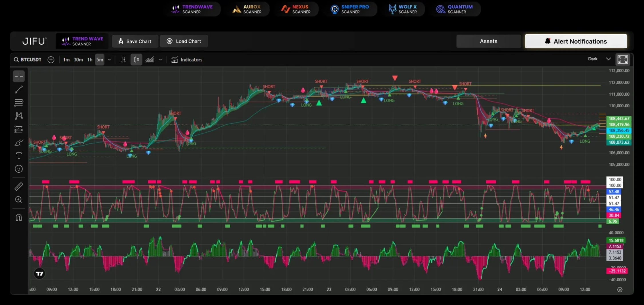The image size is (644, 305).
Task: Click the TradingView logo on chart
Action: 39,274
